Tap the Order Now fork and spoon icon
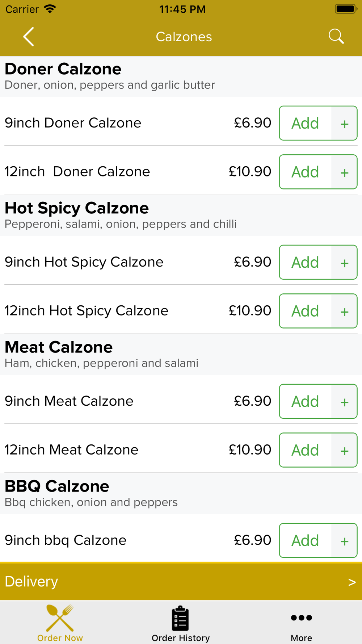The width and height of the screenshot is (362, 644). click(x=60, y=618)
